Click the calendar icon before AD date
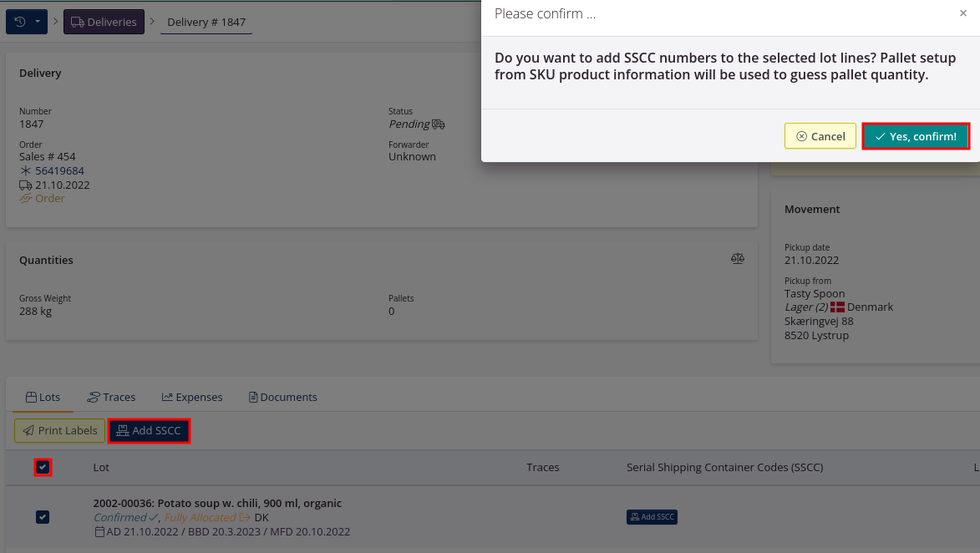The image size is (980, 553). click(99, 532)
